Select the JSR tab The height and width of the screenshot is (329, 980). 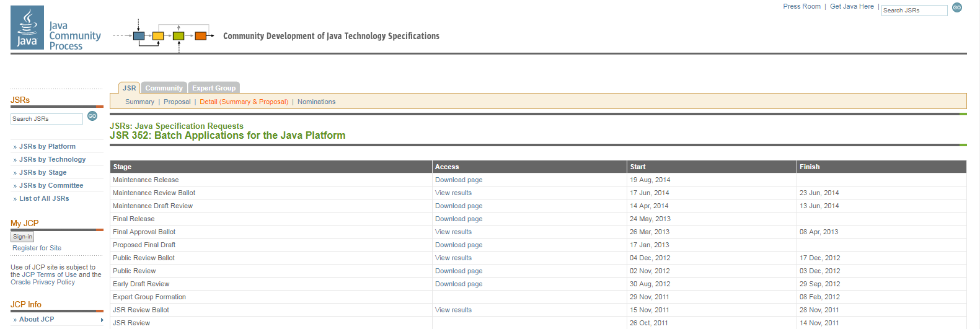(x=129, y=88)
